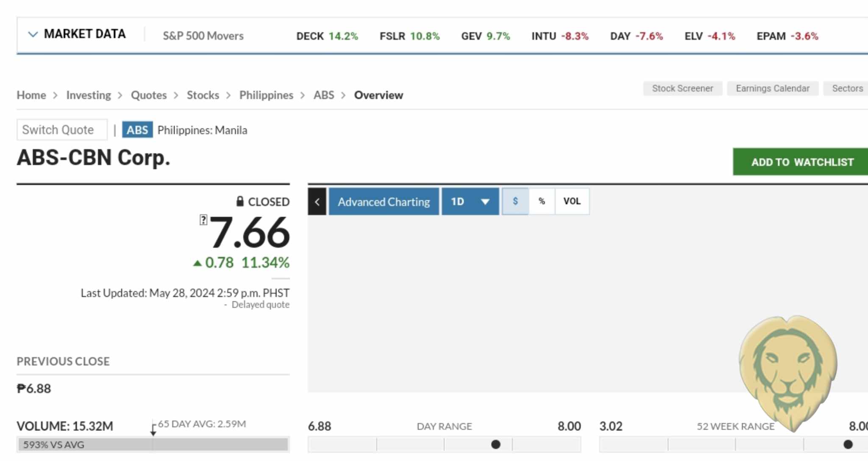Select the ABS-CBN Corp. heading

click(x=93, y=158)
